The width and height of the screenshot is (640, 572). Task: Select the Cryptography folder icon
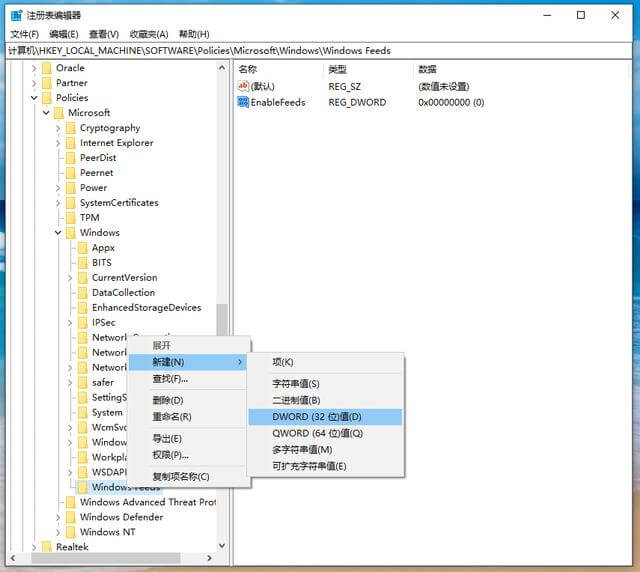click(70, 128)
